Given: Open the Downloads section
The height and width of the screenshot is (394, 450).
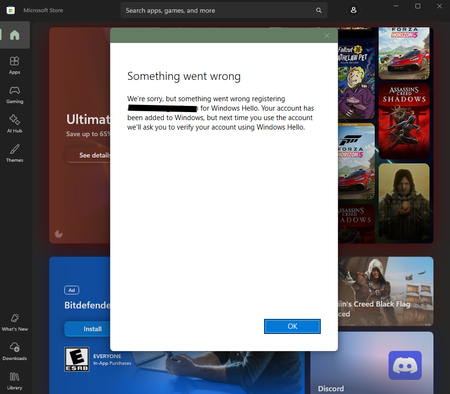Looking at the screenshot, I should click(x=15, y=351).
